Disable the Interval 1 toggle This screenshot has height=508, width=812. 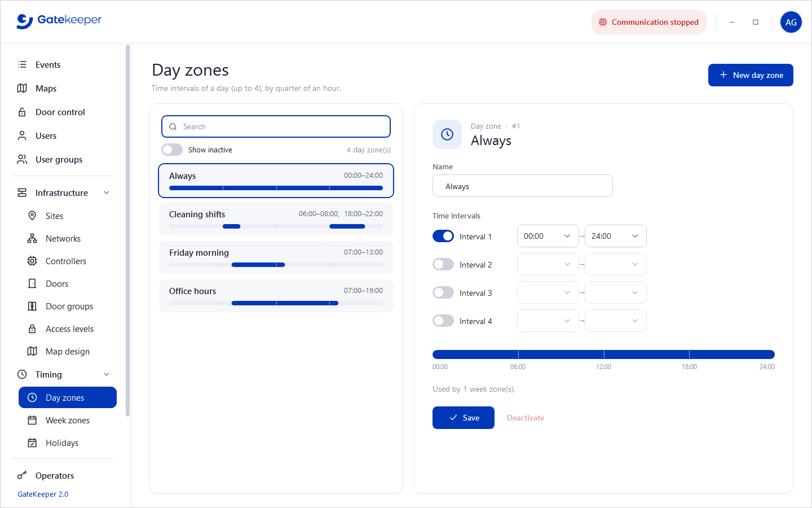443,236
